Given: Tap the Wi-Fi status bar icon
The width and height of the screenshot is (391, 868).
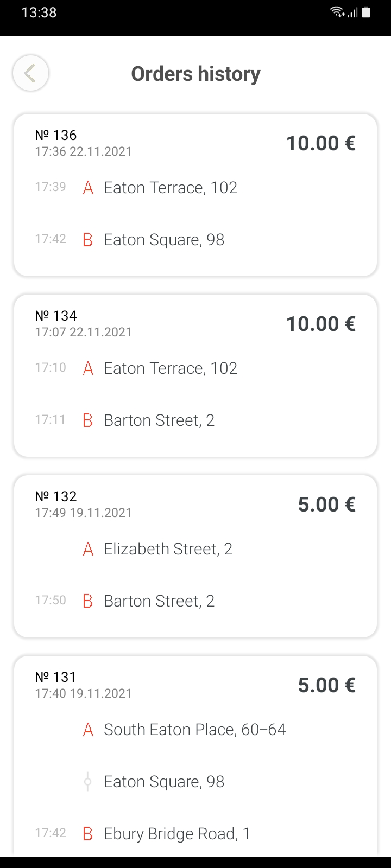Looking at the screenshot, I should [337, 12].
